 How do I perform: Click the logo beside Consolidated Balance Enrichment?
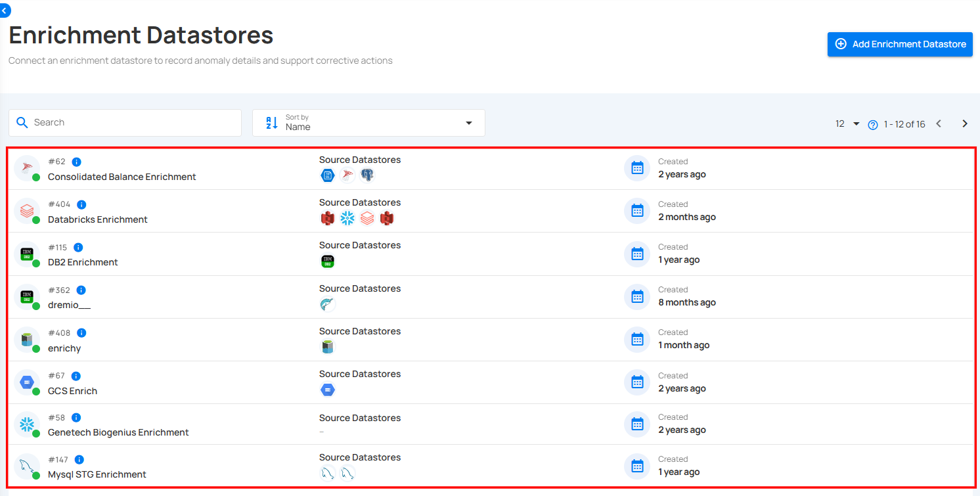pyautogui.click(x=27, y=168)
